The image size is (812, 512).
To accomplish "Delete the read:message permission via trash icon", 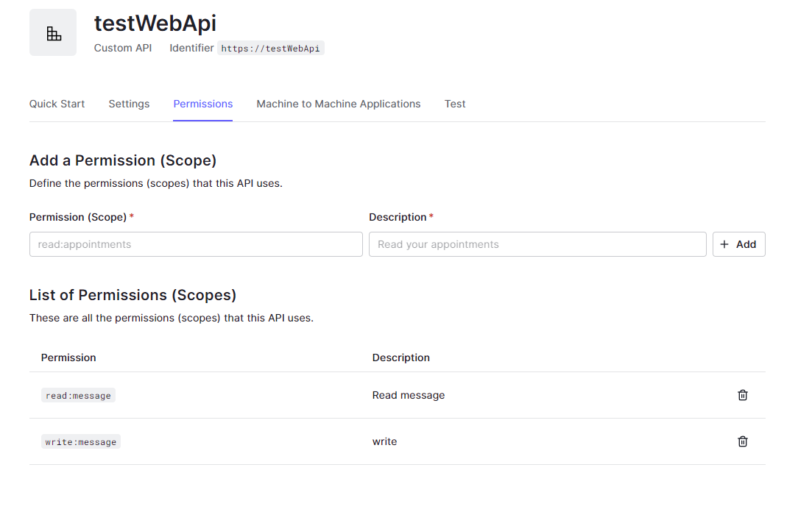I will (742, 395).
